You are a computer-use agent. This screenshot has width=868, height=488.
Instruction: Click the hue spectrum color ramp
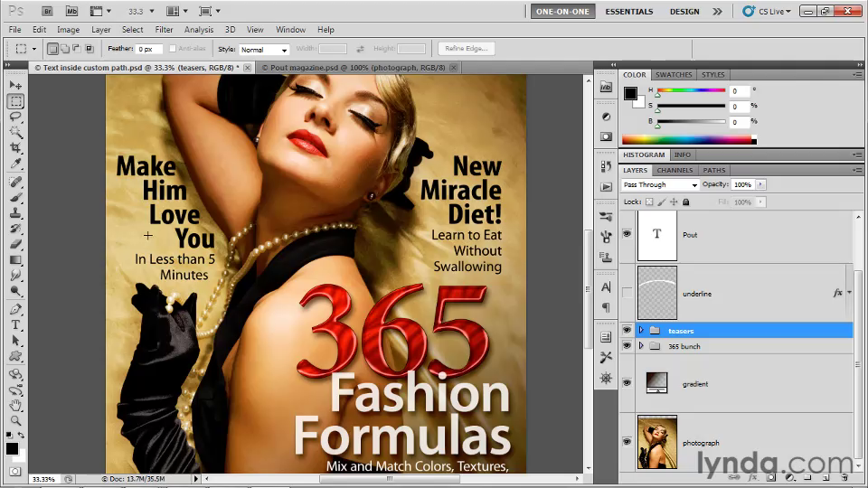click(x=686, y=139)
